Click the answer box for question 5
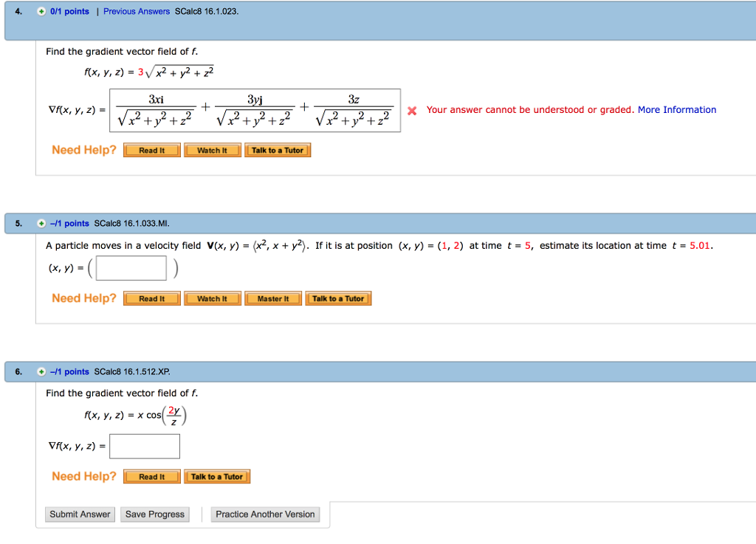This screenshot has height=544, width=756. click(x=131, y=268)
